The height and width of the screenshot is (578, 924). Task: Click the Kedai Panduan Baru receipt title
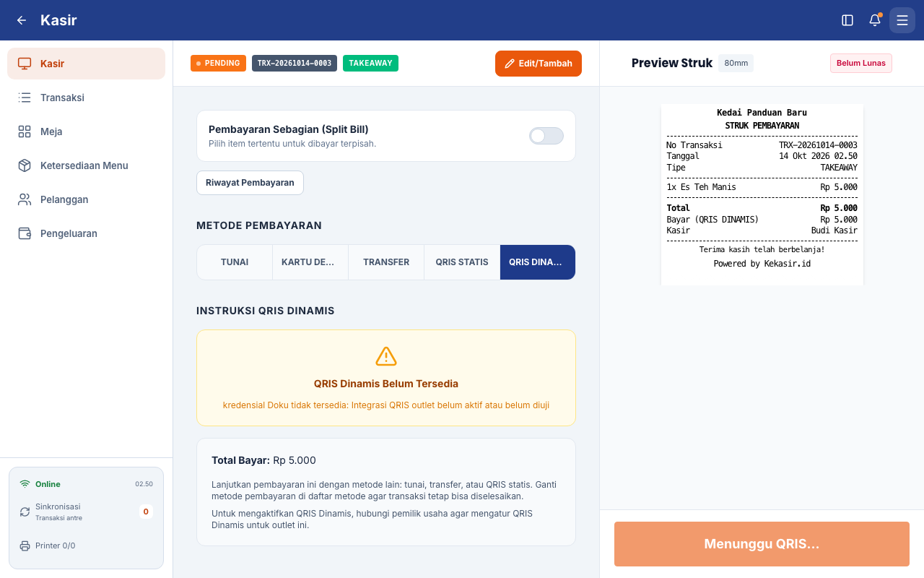click(x=762, y=113)
